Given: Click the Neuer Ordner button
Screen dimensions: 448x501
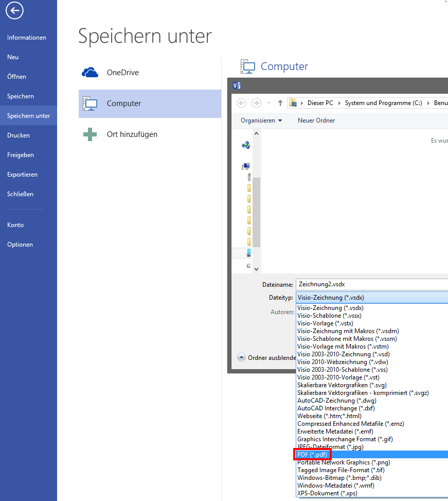Looking at the screenshot, I should 316,120.
